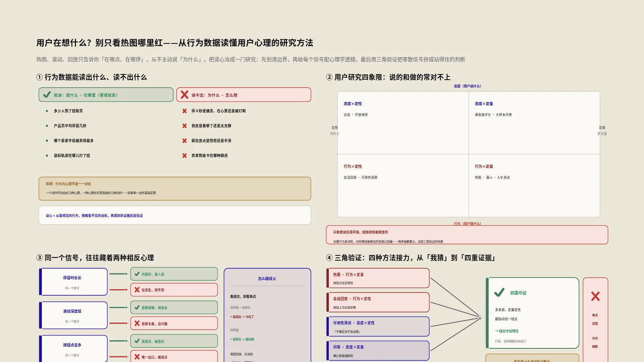Viewport: 644px width, 362px height.
Task: Select the 滚动深度低 signal card
Action: [x=73, y=315]
